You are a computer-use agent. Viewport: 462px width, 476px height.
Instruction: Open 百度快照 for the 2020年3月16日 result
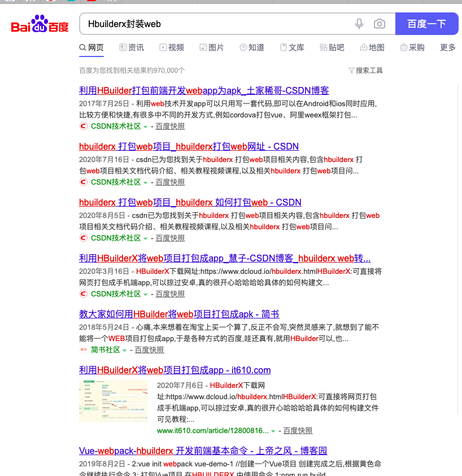point(170,294)
